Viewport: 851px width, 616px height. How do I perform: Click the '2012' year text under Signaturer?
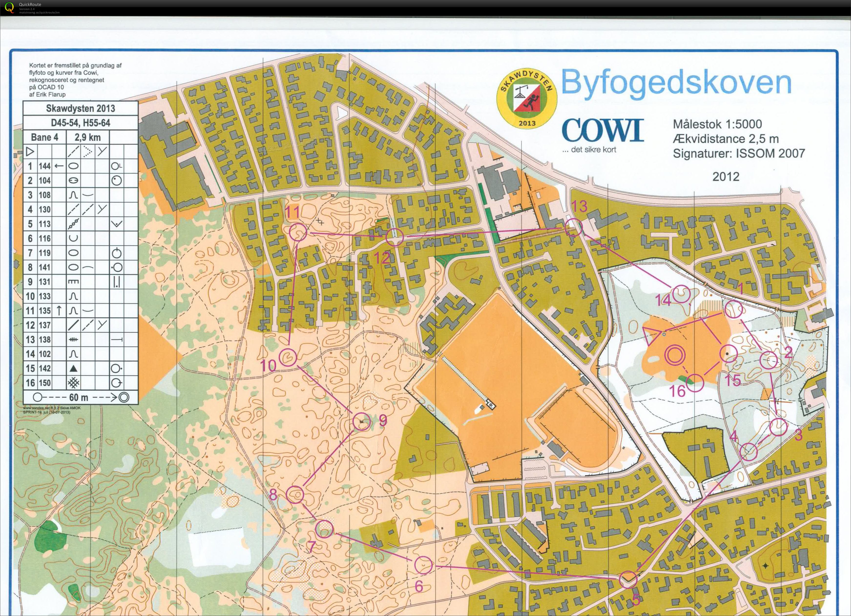[726, 176]
